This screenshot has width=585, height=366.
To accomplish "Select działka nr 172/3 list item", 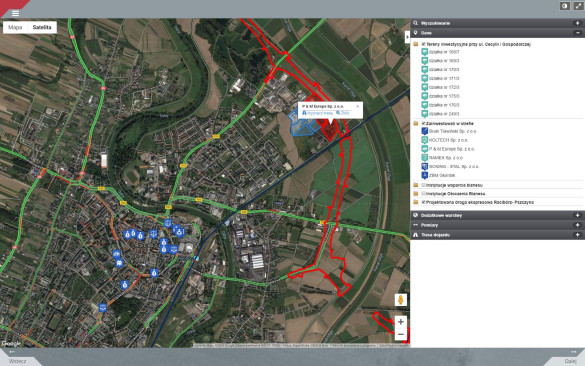I will [444, 87].
